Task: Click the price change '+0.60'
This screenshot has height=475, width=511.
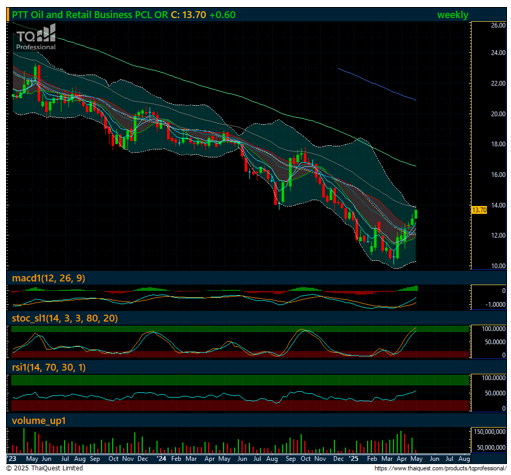Action: [222, 15]
